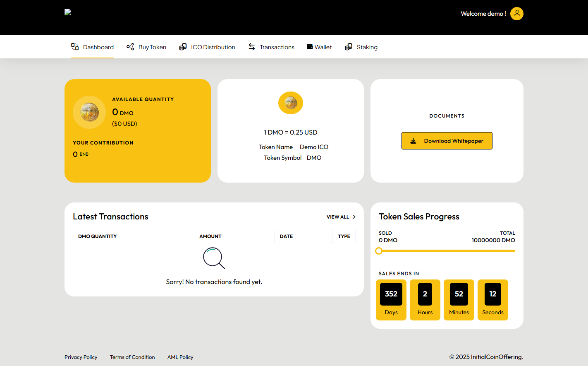Viewport: 588px width, 366px height.
Task: Click the Days countdown tile
Action: point(391,300)
